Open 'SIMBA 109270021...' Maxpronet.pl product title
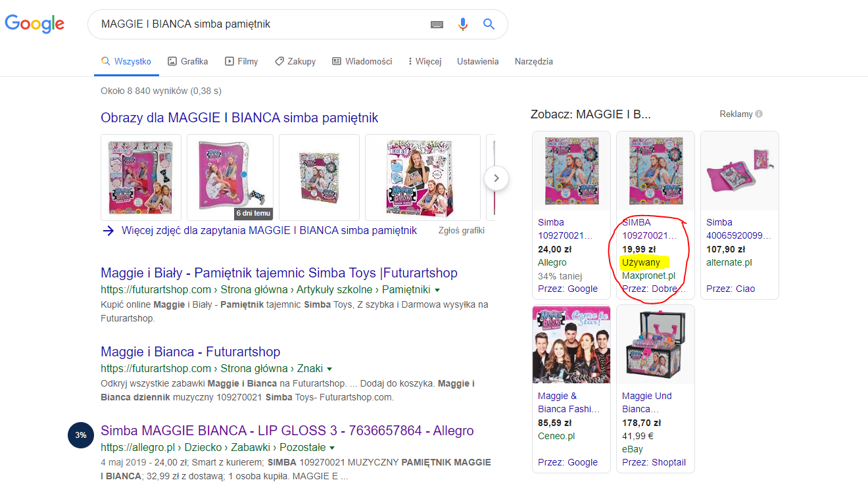 [650, 229]
